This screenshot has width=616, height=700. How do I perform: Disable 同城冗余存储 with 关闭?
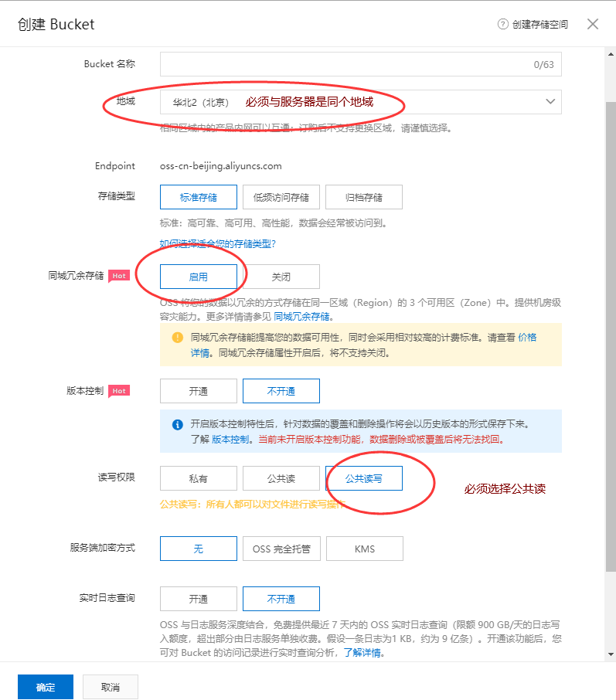[281, 277]
